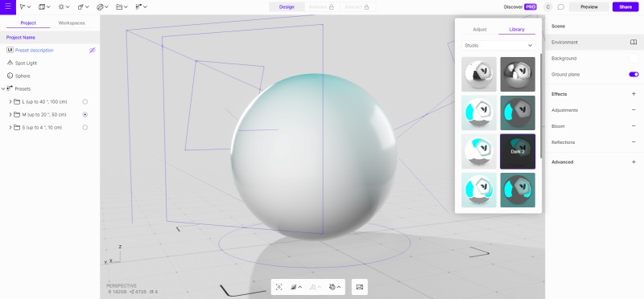Toggle the Ground plane switch
The width and height of the screenshot is (644, 299).
pos(634,74)
